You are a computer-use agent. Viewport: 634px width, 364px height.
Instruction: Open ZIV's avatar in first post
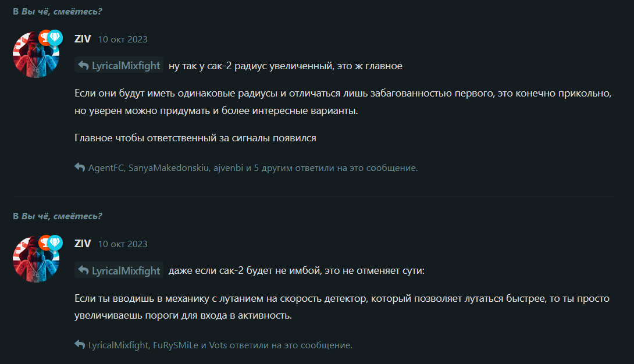[x=37, y=55]
